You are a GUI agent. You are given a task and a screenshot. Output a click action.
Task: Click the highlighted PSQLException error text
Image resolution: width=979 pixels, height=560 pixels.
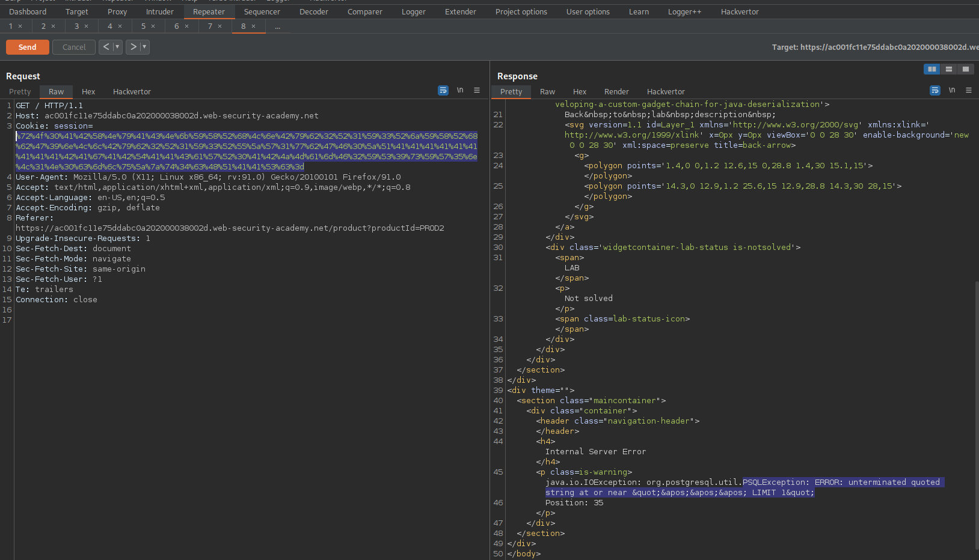[744, 487]
